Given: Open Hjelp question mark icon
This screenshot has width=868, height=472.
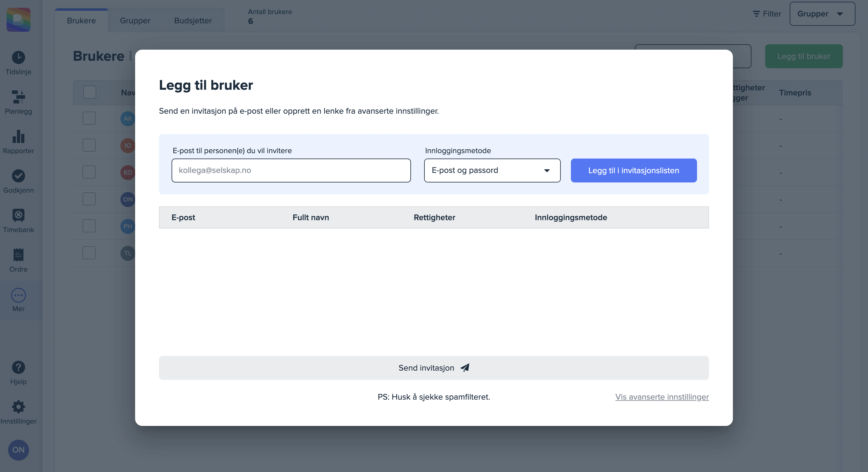Looking at the screenshot, I should (18, 368).
